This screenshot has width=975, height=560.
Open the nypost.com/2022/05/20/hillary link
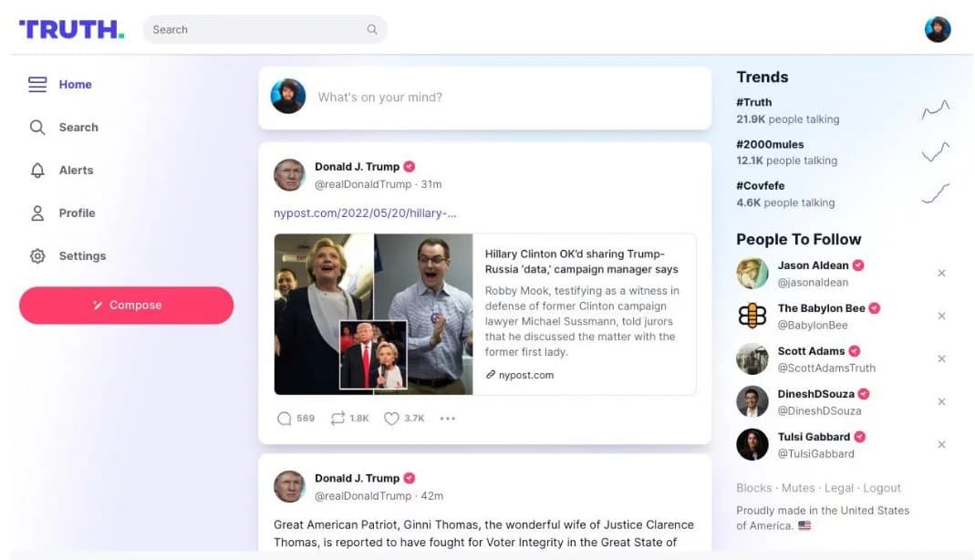point(365,213)
